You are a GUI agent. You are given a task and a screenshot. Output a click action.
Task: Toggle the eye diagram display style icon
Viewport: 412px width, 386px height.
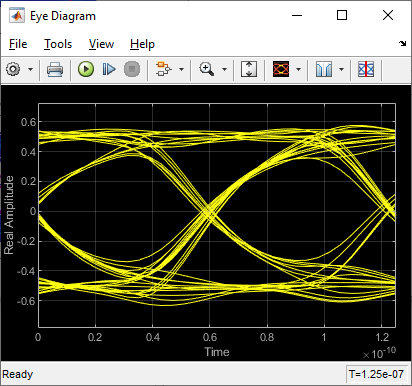pos(281,69)
